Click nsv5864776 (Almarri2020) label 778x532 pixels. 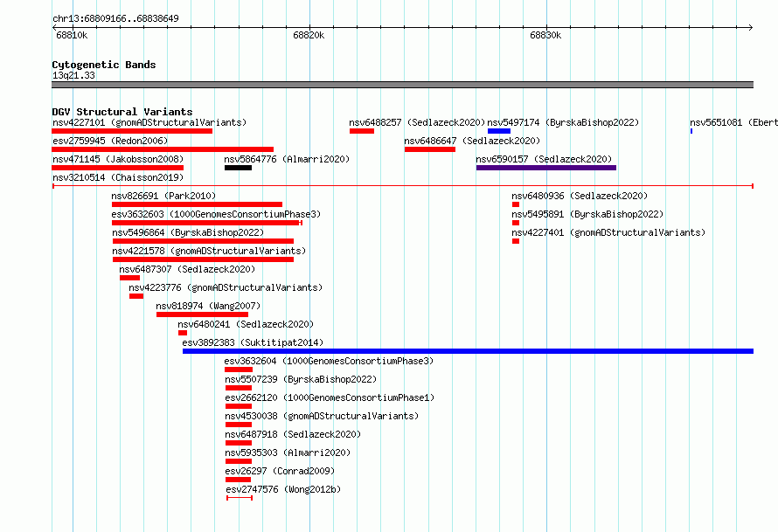287,159
